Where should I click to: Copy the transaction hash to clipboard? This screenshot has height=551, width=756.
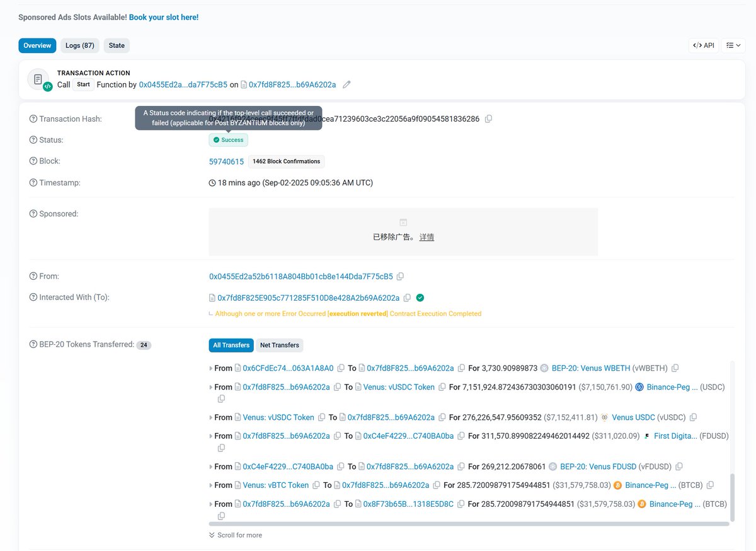coord(489,119)
